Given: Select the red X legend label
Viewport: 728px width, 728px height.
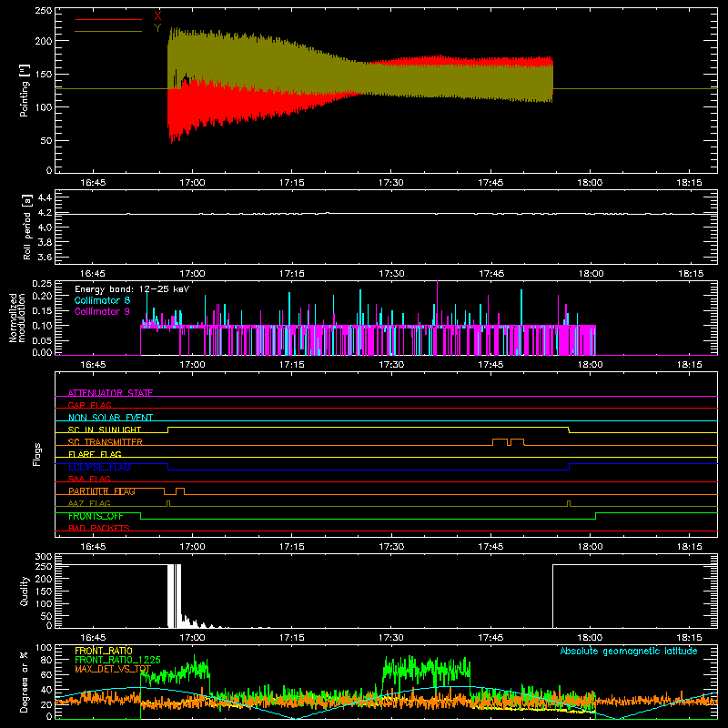Looking at the screenshot, I should [x=157, y=16].
